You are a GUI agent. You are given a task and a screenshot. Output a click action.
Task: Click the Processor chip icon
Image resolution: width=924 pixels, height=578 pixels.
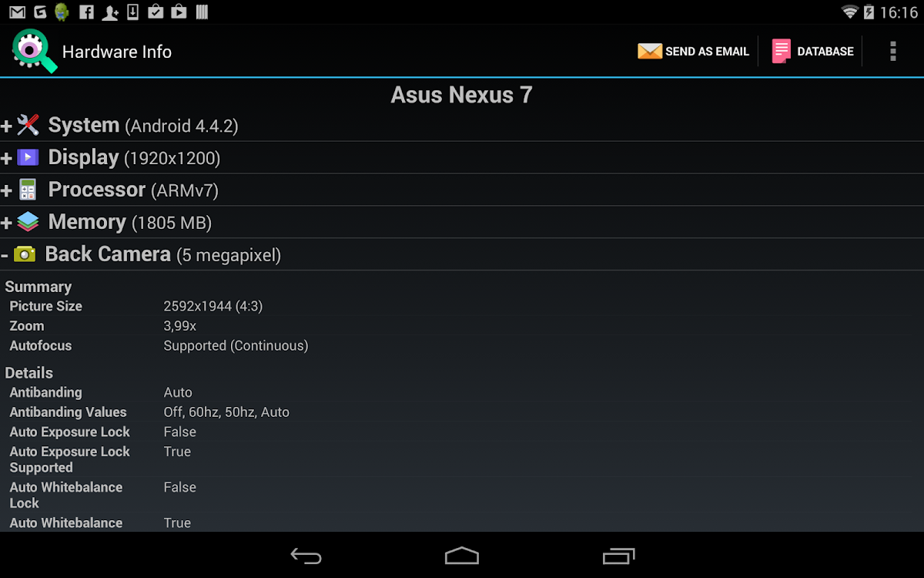(x=28, y=190)
